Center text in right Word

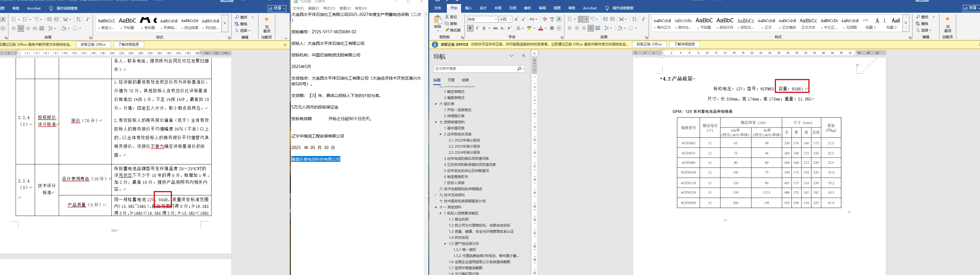(577, 28)
